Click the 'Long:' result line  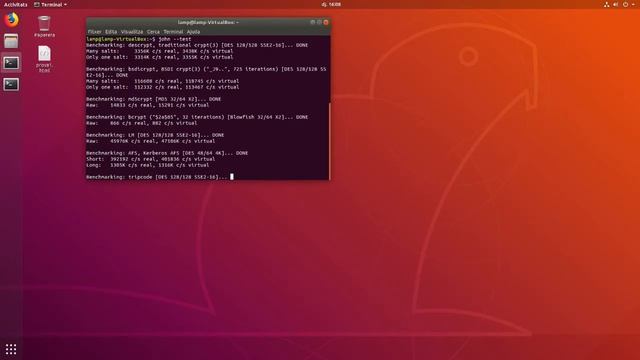click(x=148, y=165)
